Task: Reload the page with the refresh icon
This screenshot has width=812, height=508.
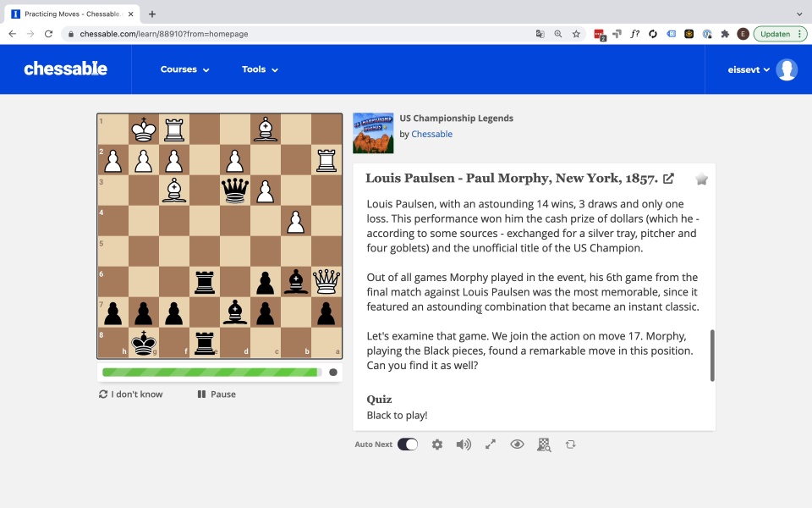Action: click(x=49, y=34)
